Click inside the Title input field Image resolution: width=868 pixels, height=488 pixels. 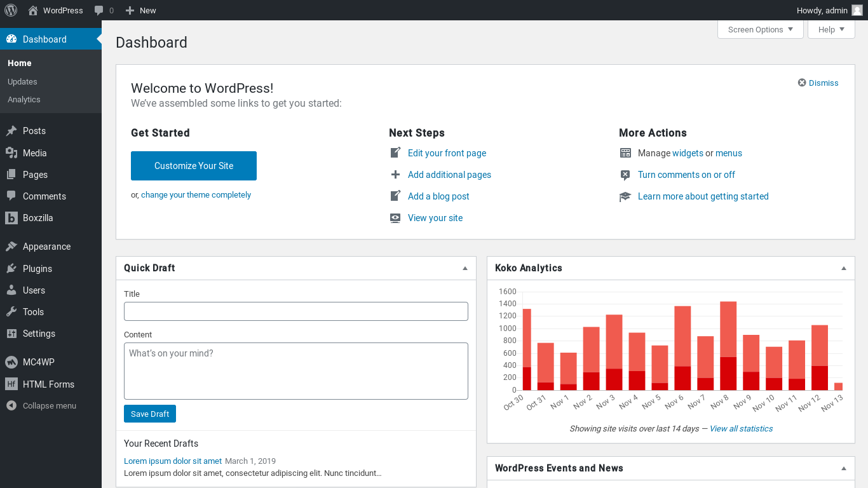295,311
